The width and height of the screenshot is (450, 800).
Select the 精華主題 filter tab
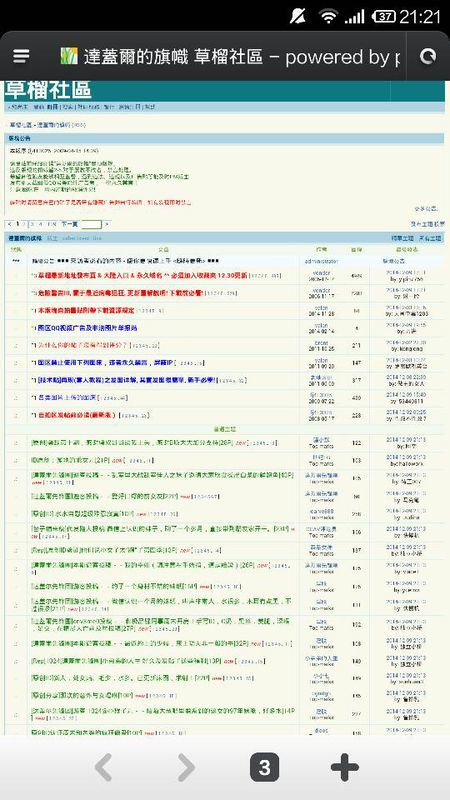click(x=402, y=238)
